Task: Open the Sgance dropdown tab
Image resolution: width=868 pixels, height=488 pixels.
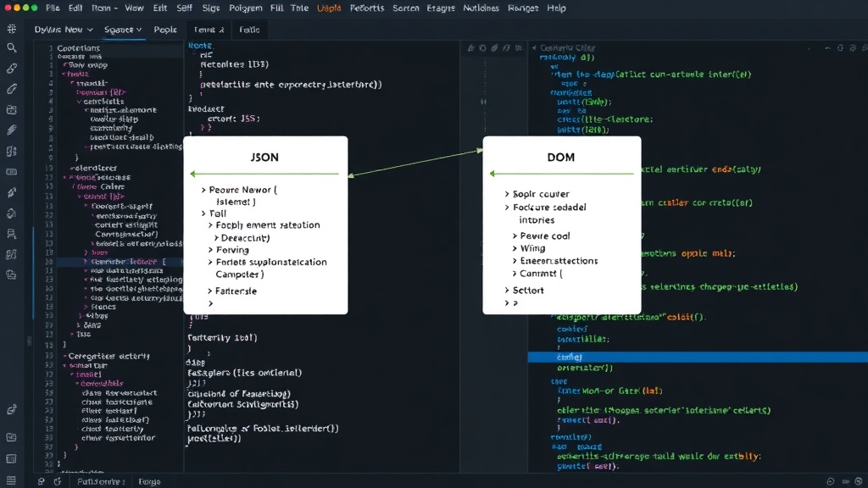Action: click(123, 30)
